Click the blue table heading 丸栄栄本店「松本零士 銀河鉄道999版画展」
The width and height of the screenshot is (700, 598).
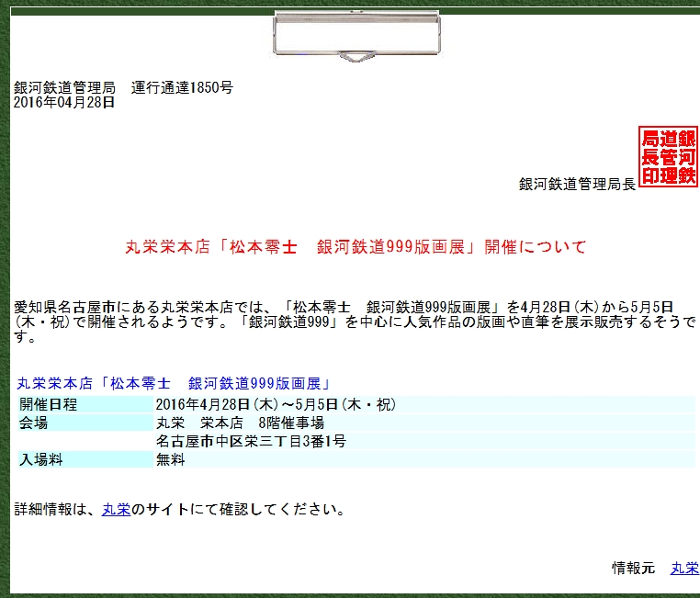175,383
